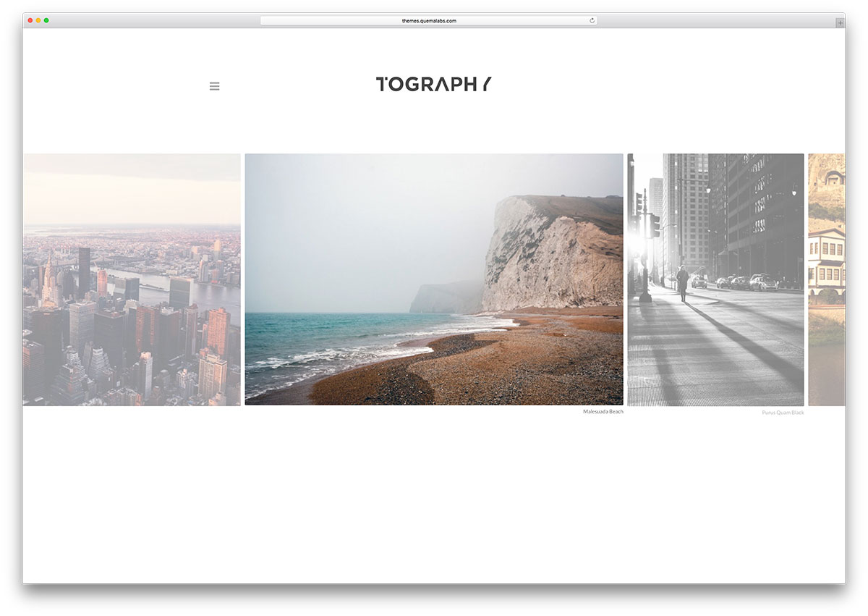Select the black-and-white street photo
Image resolution: width=868 pixels, height=616 pixels.
coord(715,278)
